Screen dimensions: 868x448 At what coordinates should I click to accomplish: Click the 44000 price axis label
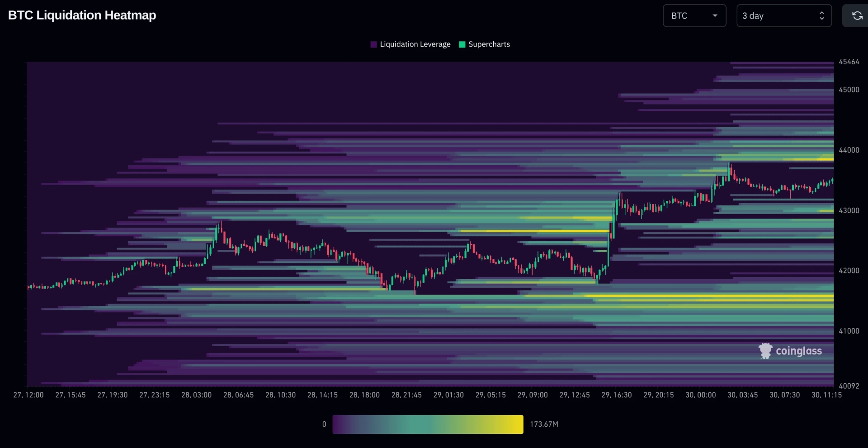[849, 150]
